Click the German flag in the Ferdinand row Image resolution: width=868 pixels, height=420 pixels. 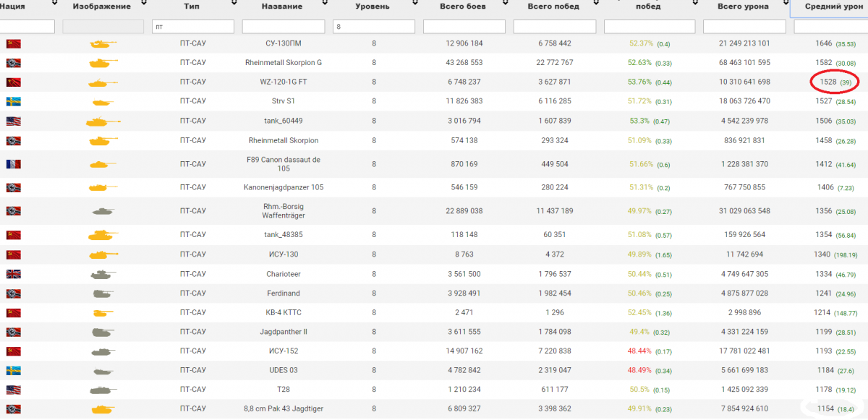(13, 293)
